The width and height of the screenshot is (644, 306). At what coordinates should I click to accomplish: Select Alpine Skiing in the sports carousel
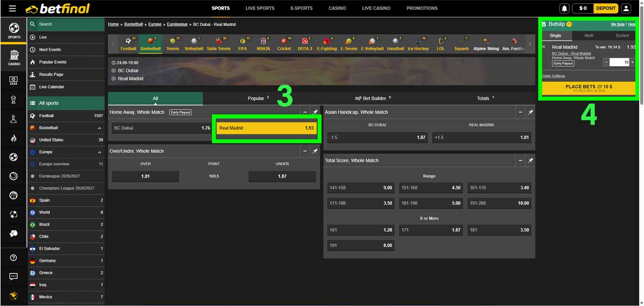(486, 44)
